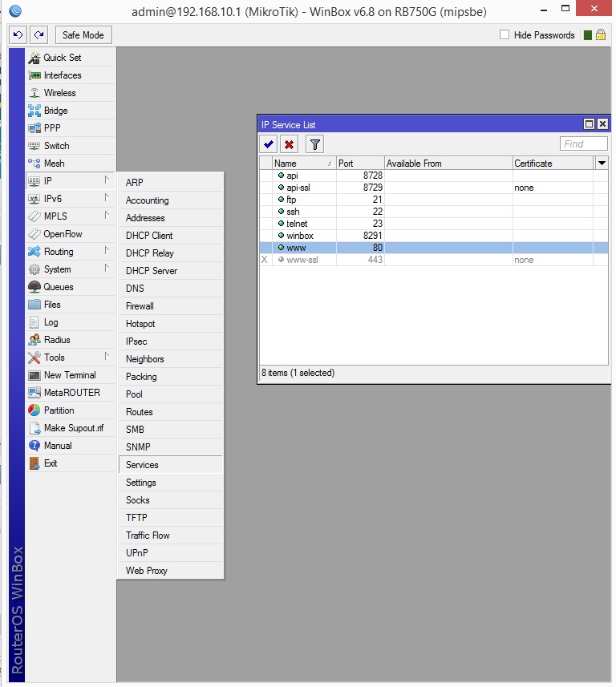This screenshot has width=616, height=687.
Task: Click the green status indicator square
Action: point(588,35)
